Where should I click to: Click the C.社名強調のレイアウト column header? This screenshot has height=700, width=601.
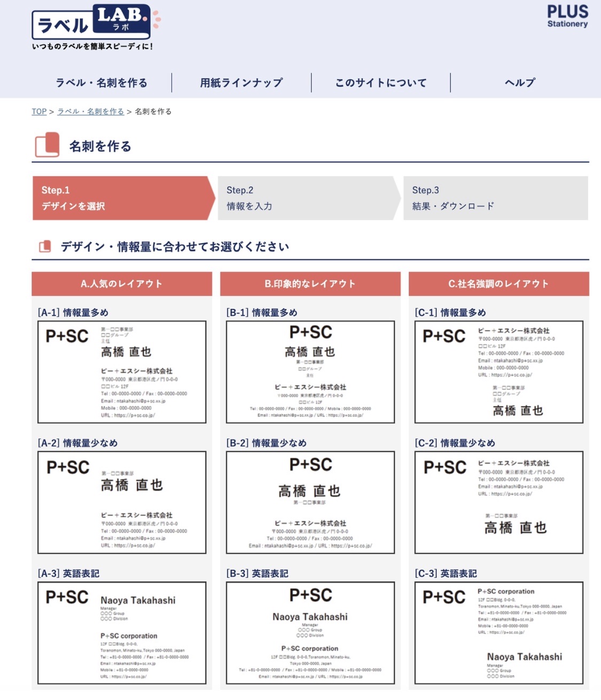point(499,284)
